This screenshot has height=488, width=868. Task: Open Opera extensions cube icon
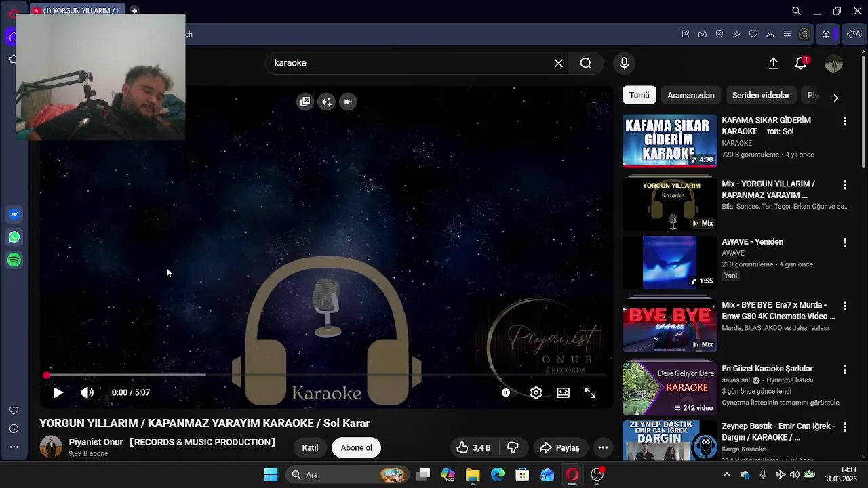click(826, 34)
